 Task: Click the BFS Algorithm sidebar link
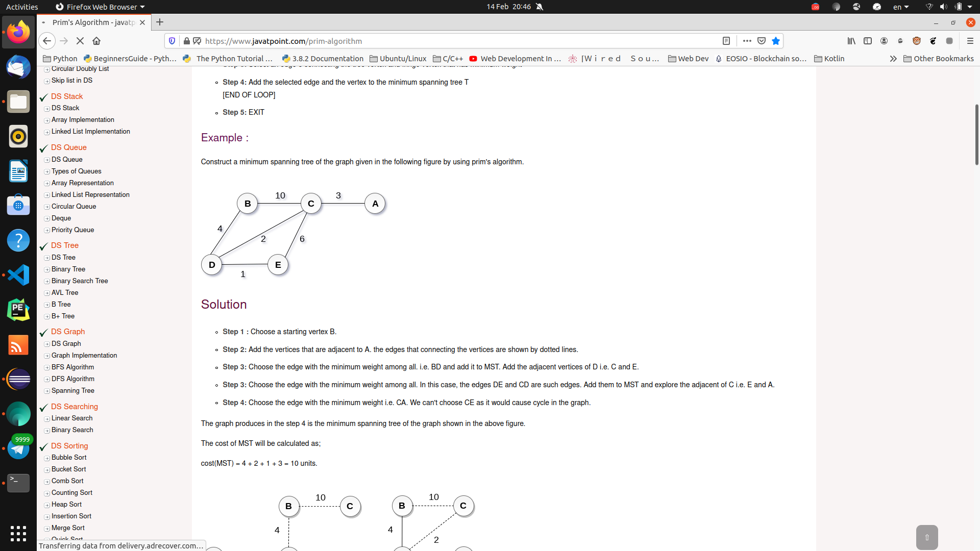(72, 367)
